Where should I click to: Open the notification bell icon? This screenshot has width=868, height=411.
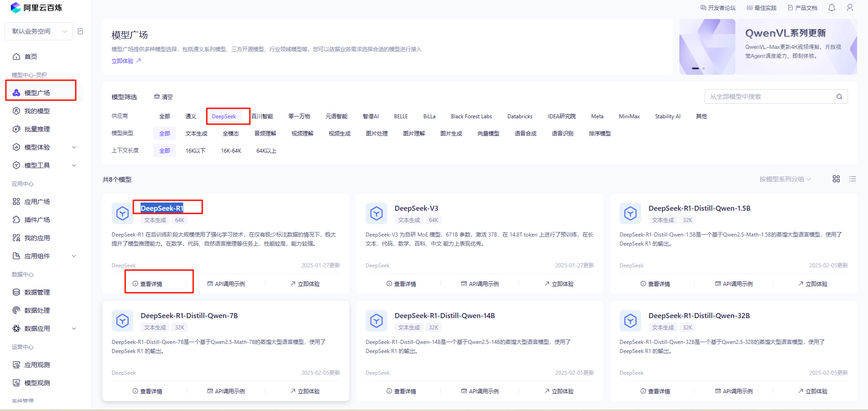(x=832, y=8)
